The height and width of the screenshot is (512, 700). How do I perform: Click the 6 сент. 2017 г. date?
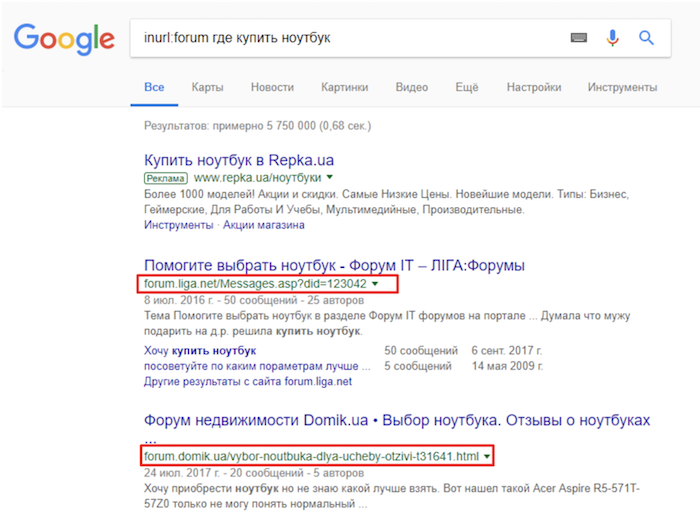[507, 350]
